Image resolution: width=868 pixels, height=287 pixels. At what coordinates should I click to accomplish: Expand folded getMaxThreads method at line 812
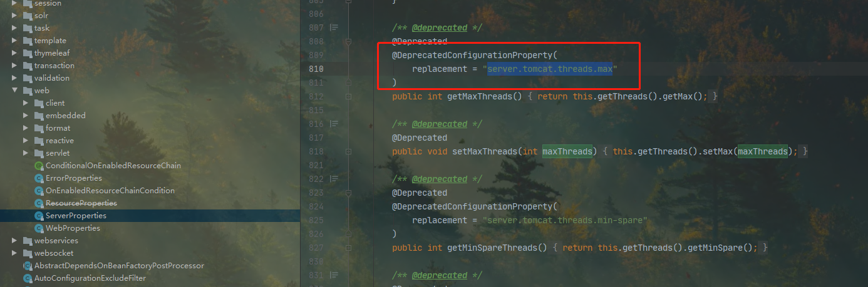click(x=349, y=96)
